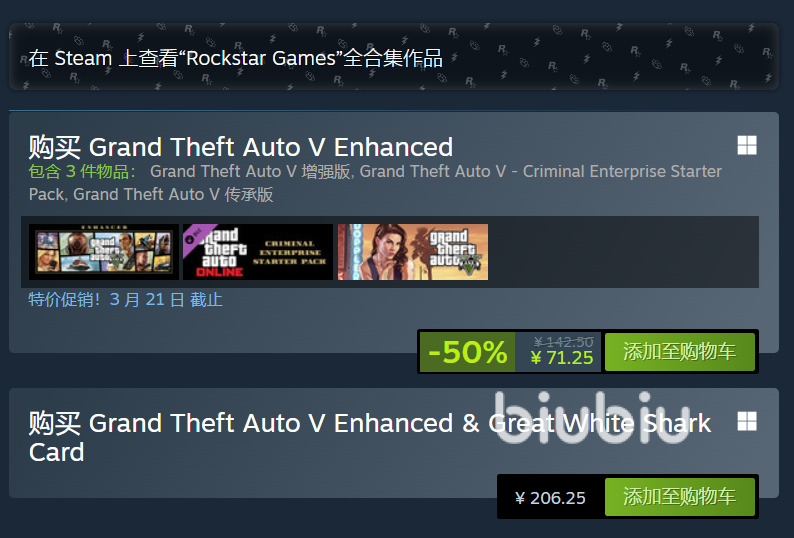
Task: Open the Criminal Enterprise Starter Pack thumbnail
Action: click(258, 252)
